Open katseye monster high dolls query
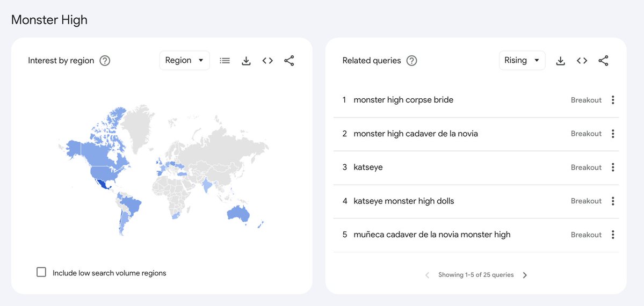Screen dimensions: 644x306 tap(404, 201)
